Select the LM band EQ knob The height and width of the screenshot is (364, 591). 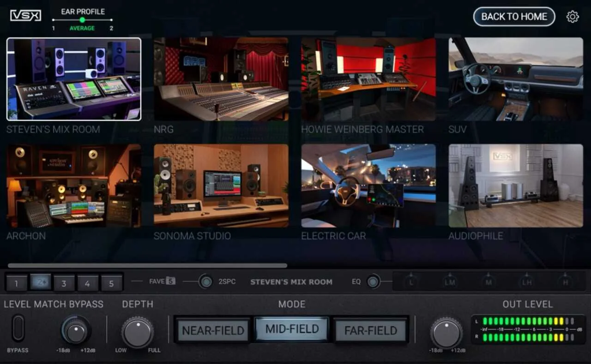(x=450, y=281)
